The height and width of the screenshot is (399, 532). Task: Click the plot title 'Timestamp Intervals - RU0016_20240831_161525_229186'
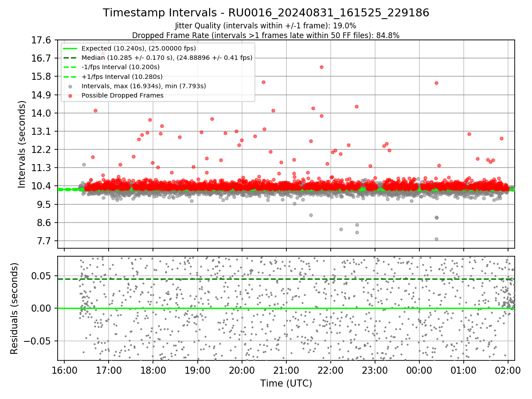point(266,13)
